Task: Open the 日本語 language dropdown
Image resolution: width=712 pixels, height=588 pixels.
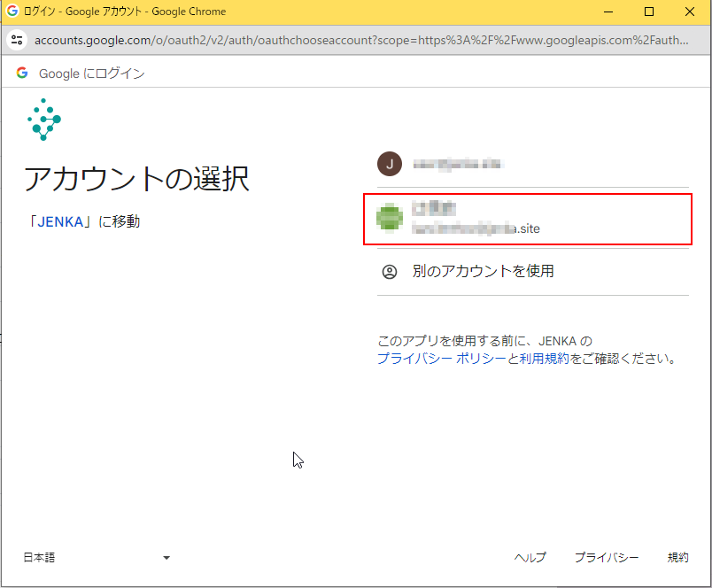Action: [x=97, y=558]
